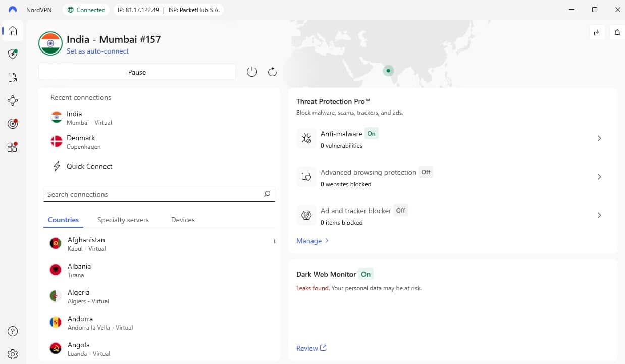Select Denmark from recent connections

coord(81,142)
